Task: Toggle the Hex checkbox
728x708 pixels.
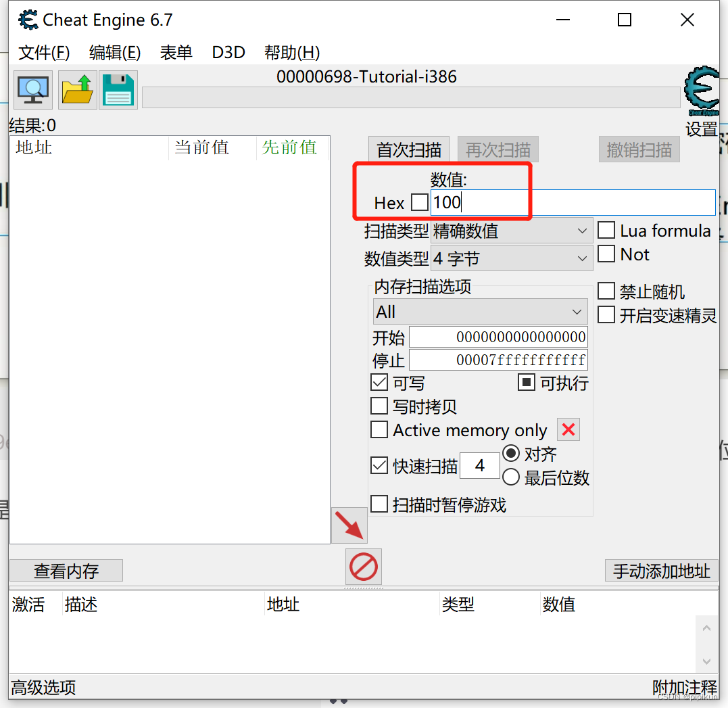Action: click(420, 202)
